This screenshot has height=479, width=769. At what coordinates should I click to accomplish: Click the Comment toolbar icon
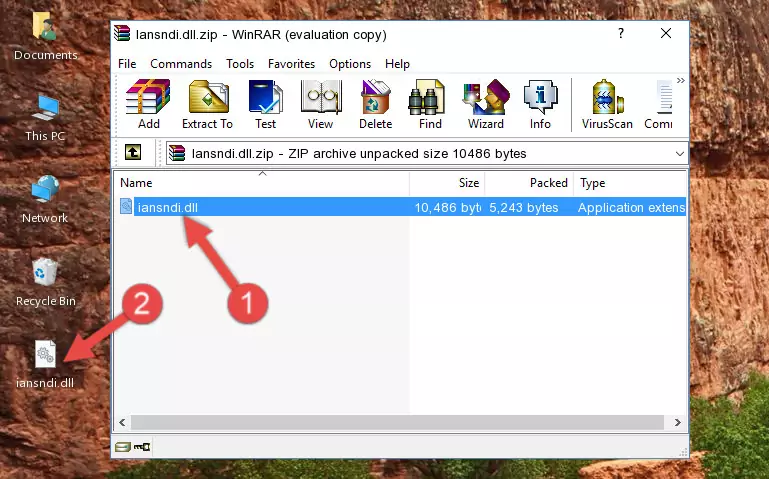coord(659,104)
